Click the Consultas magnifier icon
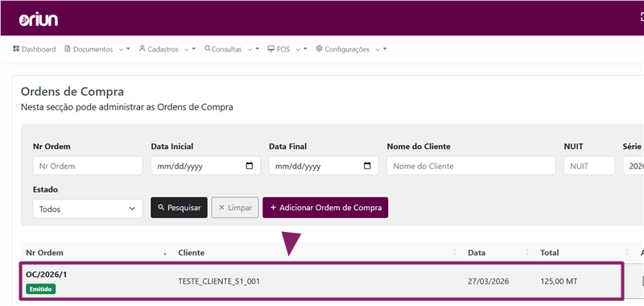The width and height of the screenshot is (644, 306). (x=208, y=48)
